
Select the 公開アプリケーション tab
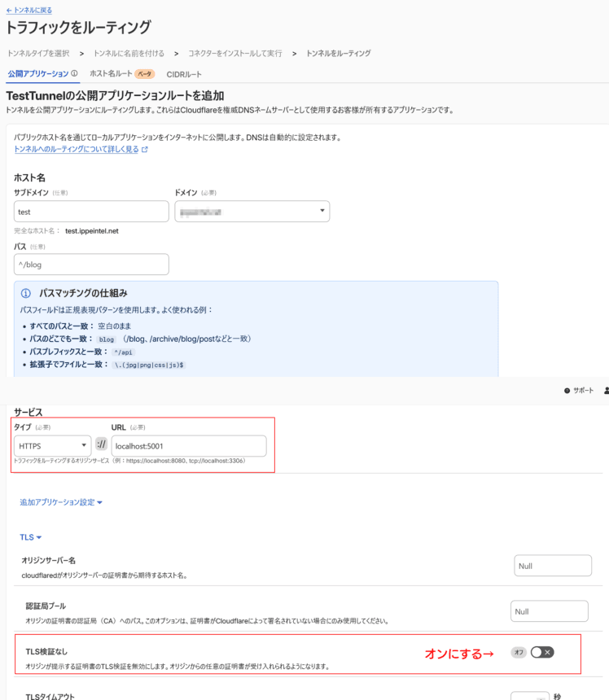pyautogui.click(x=38, y=73)
